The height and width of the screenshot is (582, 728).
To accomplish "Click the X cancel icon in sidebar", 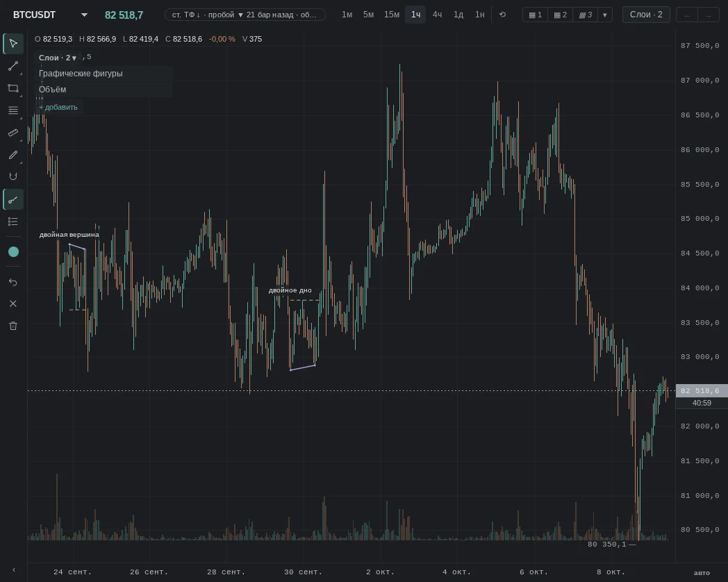I will pos(13,304).
